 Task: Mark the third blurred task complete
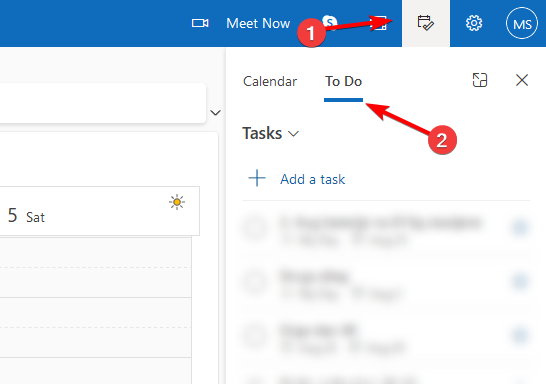coord(255,336)
